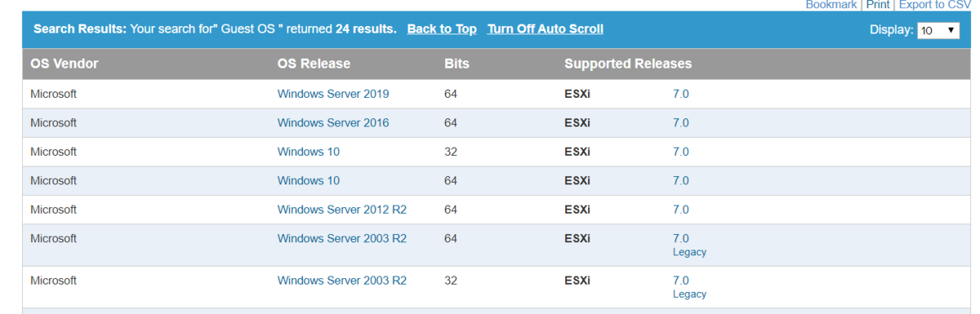Click the Bookmark link
This screenshot has width=980, height=314.
coord(831,5)
